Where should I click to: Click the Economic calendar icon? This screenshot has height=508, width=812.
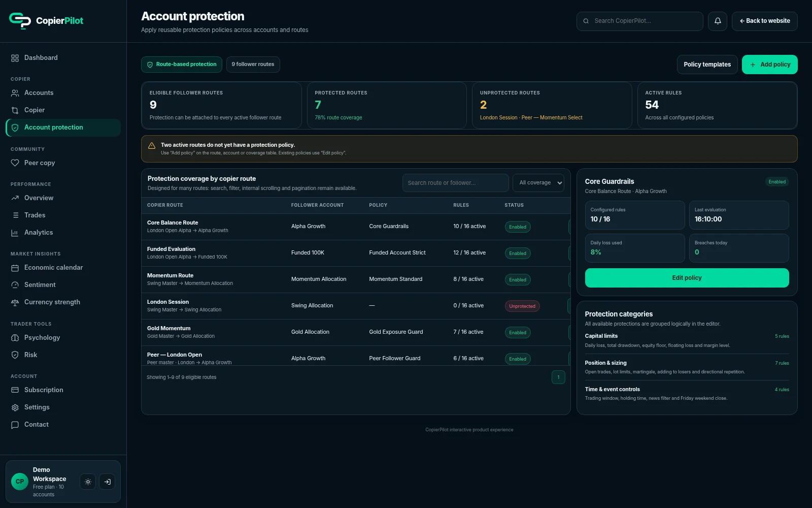(15, 268)
